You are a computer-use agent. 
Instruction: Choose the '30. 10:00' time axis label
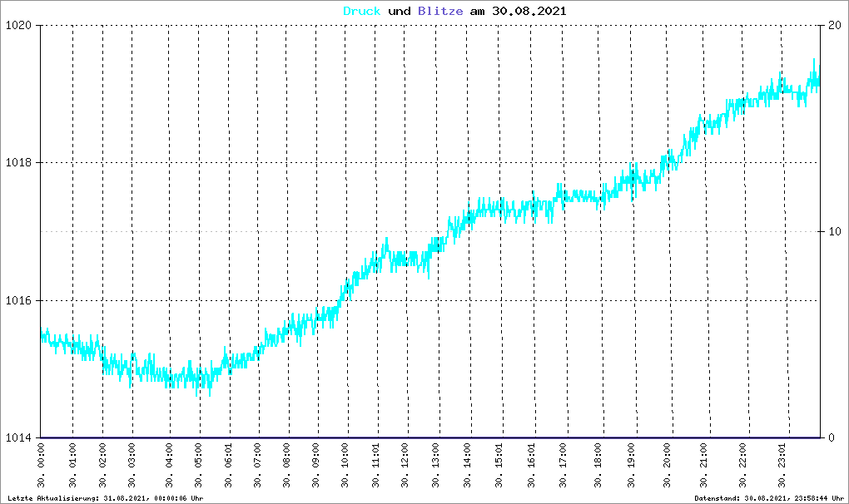click(x=345, y=467)
